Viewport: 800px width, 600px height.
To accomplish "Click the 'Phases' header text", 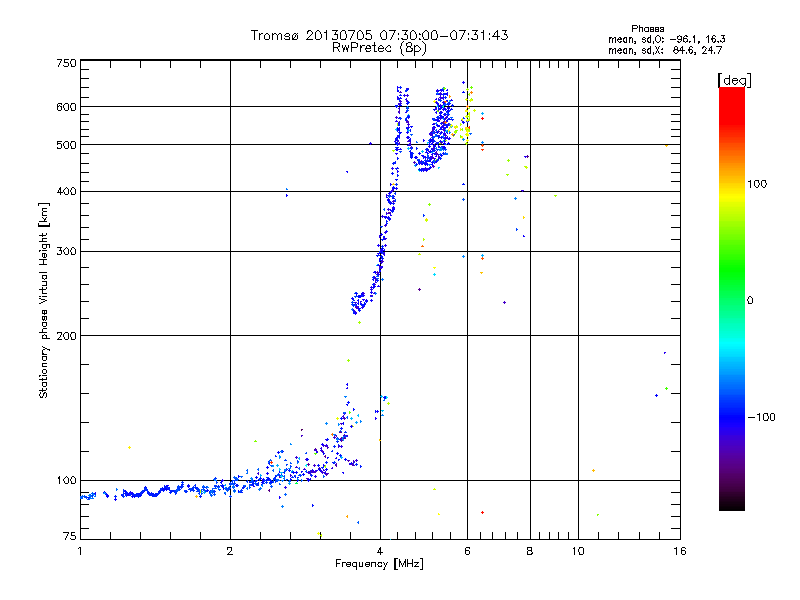I will click(x=647, y=29).
